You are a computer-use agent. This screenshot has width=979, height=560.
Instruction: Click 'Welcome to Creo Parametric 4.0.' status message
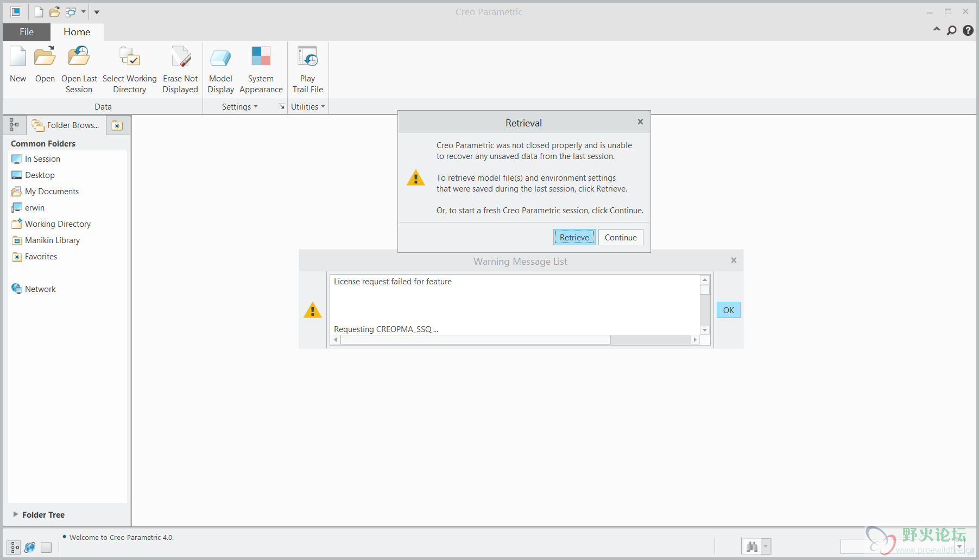pos(122,538)
